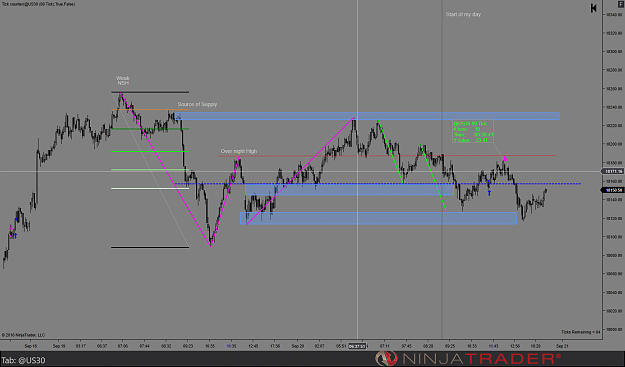The height and width of the screenshot is (367, 625).
Task: Select the magenta arrow marker under info box
Action: point(505,159)
